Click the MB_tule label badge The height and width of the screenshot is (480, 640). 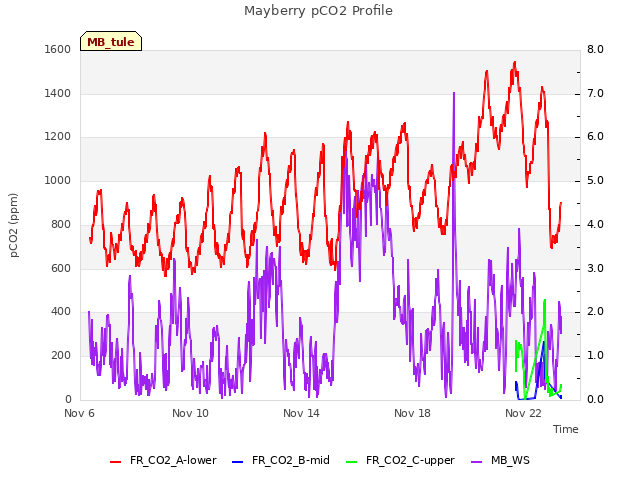[111, 41]
